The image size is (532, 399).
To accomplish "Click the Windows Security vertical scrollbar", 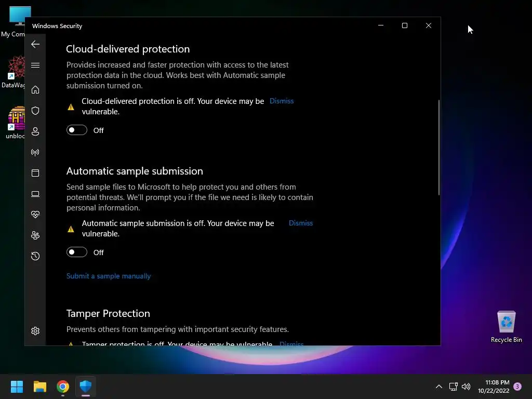I will (438, 148).
